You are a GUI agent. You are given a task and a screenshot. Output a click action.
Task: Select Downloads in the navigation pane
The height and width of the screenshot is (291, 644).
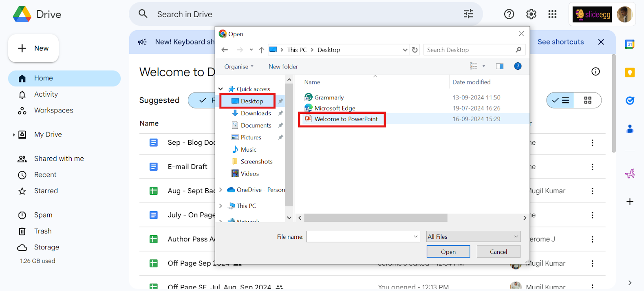[x=256, y=113]
